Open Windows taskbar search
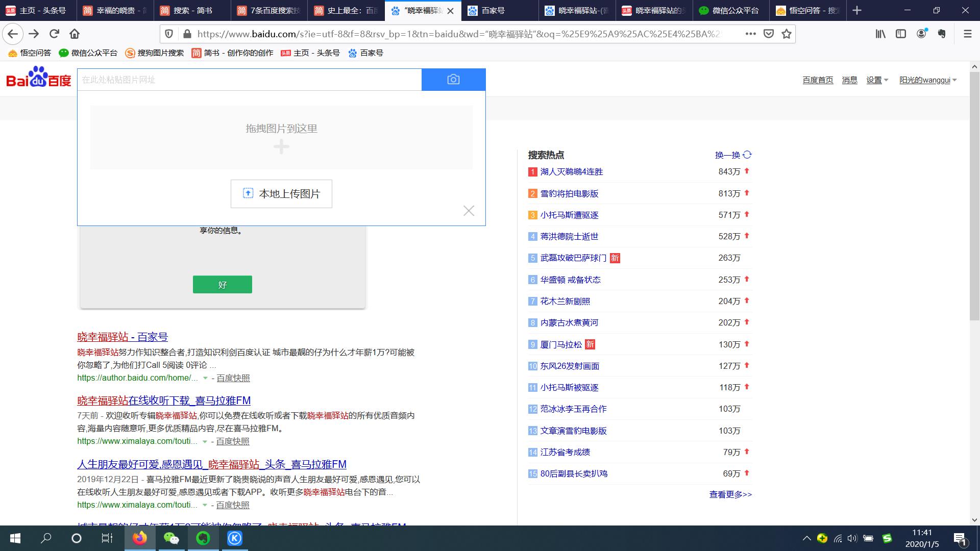The width and height of the screenshot is (980, 551). (46, 538)
